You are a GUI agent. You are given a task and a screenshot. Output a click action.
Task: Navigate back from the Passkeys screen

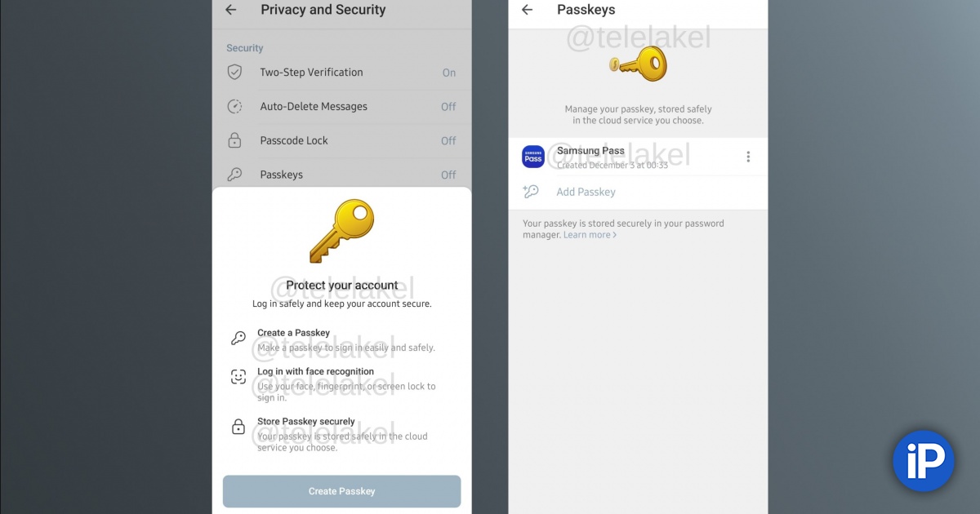tap(527, 10)
